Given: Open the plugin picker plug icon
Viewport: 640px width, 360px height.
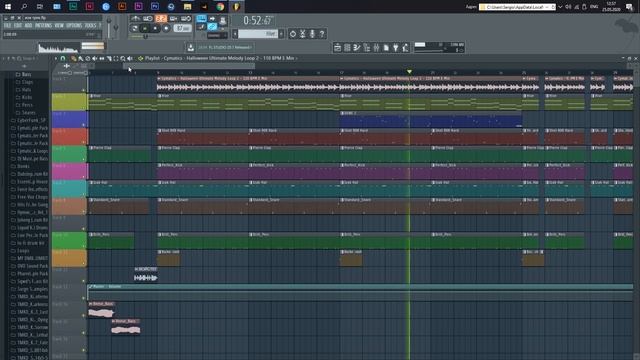Looking at the screenshot, I should (396, 48).
